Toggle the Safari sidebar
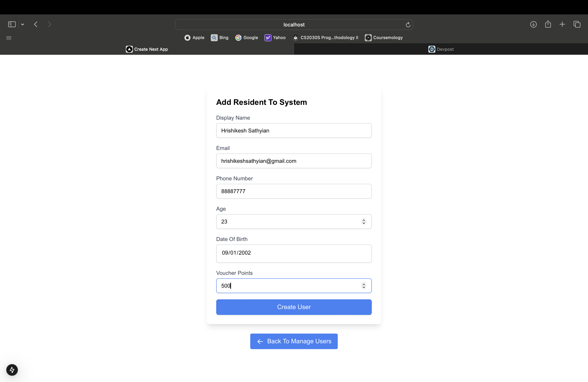Image resolution: width=588 pixels, height=382 pixels. (12, 24)
